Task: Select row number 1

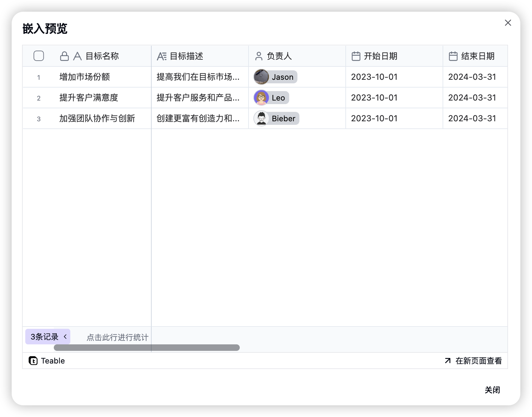Action: point(39,77)
